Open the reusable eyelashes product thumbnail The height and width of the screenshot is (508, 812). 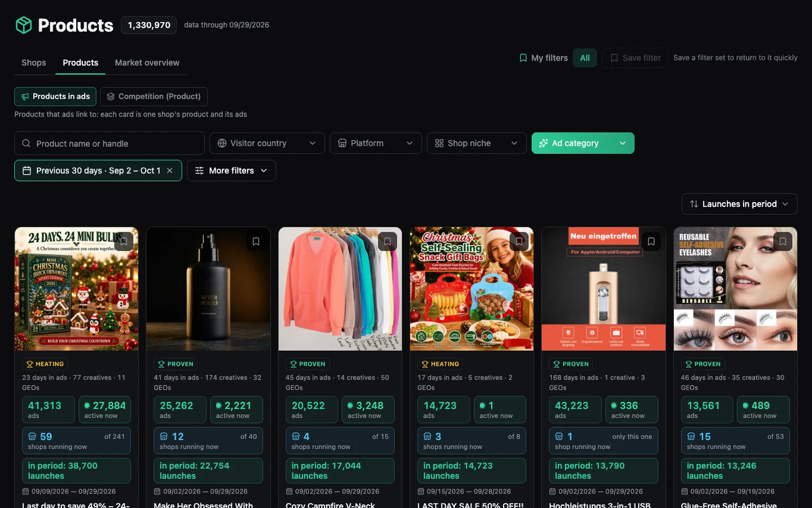pyautogui.click(x=735, y=289)
